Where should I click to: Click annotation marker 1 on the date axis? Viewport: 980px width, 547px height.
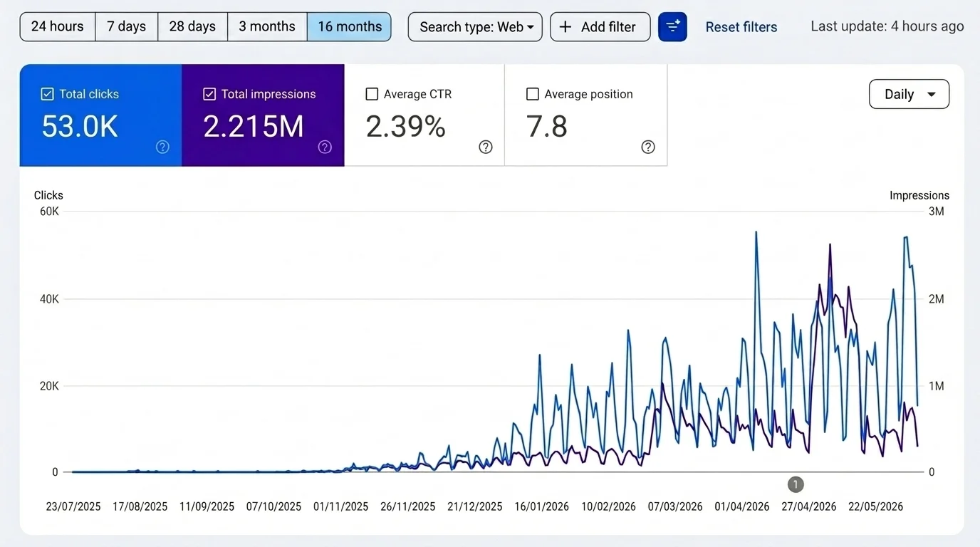click(x=796, y=484)
